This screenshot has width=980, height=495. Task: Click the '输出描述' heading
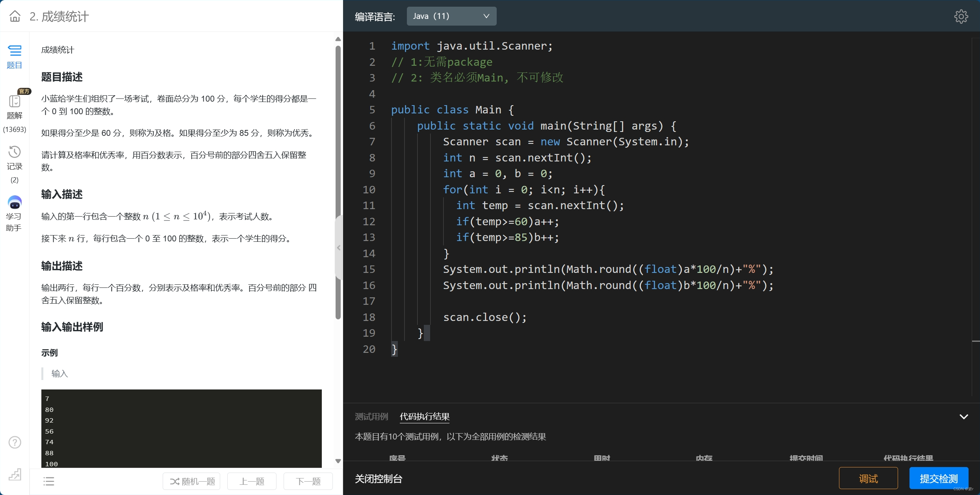pos(62,266)
